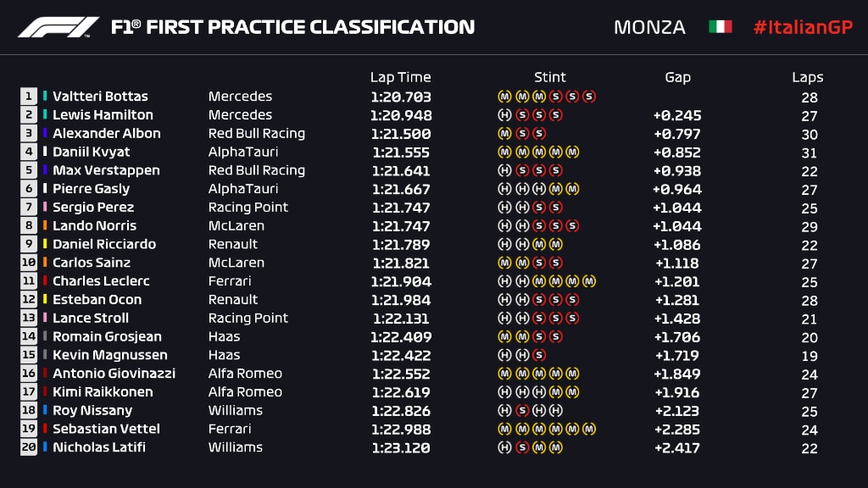The image size is (868, 488).
Task: Click the Laps column header
Action: pyautogui.click(x=807, y=77)
